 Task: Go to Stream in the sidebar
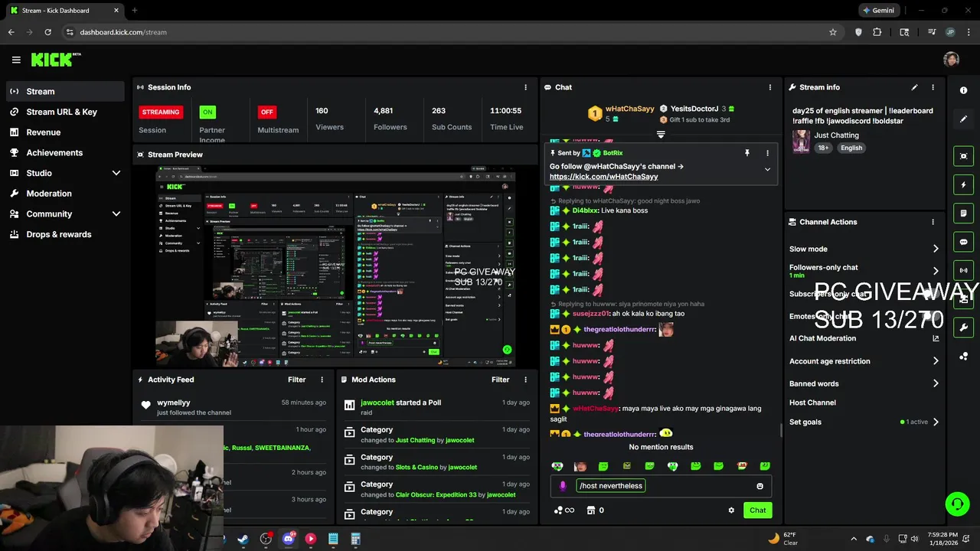(x=65, y=91)
